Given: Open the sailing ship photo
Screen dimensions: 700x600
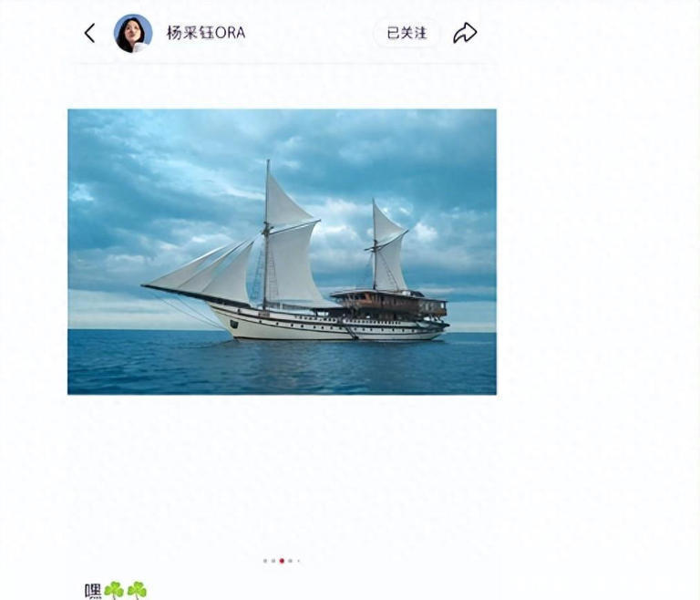Looking at the screenshot, I should (282, 252).
